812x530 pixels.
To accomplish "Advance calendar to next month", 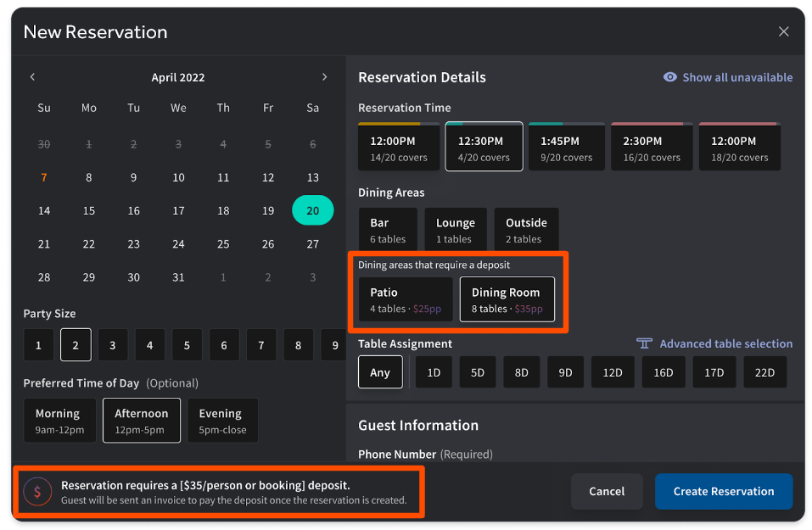I will 324,77.
